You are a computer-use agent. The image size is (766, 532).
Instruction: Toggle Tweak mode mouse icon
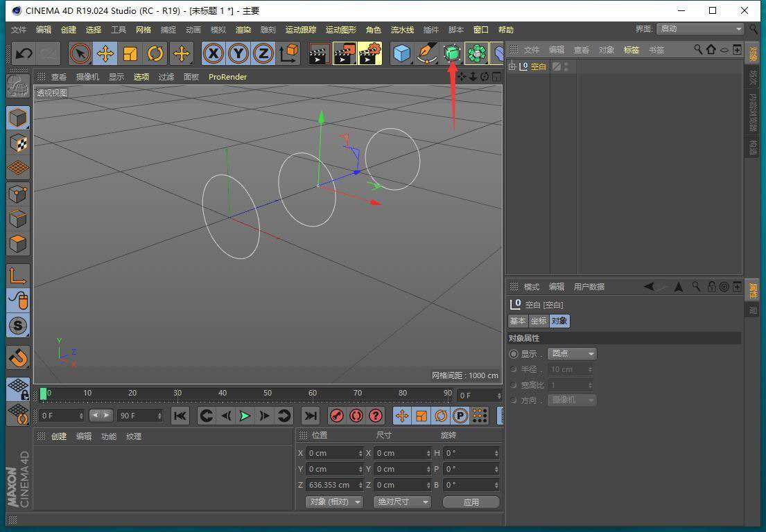tap(18, 301)
